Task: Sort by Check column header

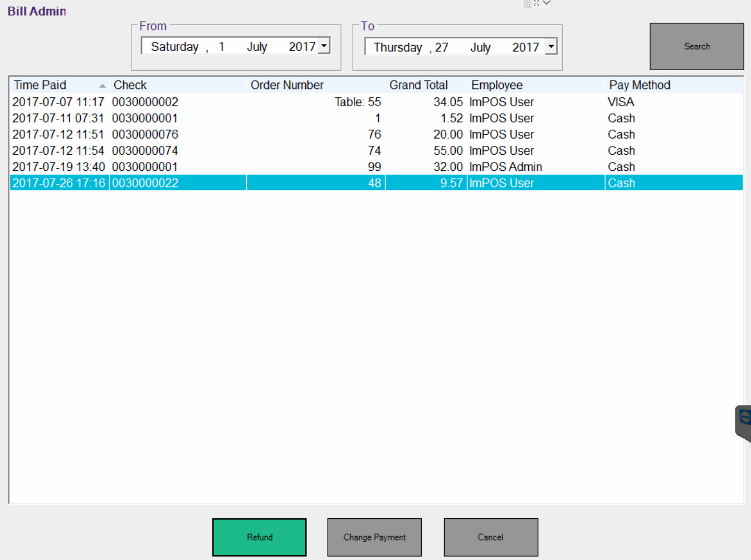Action: click(x=178, y=85)
